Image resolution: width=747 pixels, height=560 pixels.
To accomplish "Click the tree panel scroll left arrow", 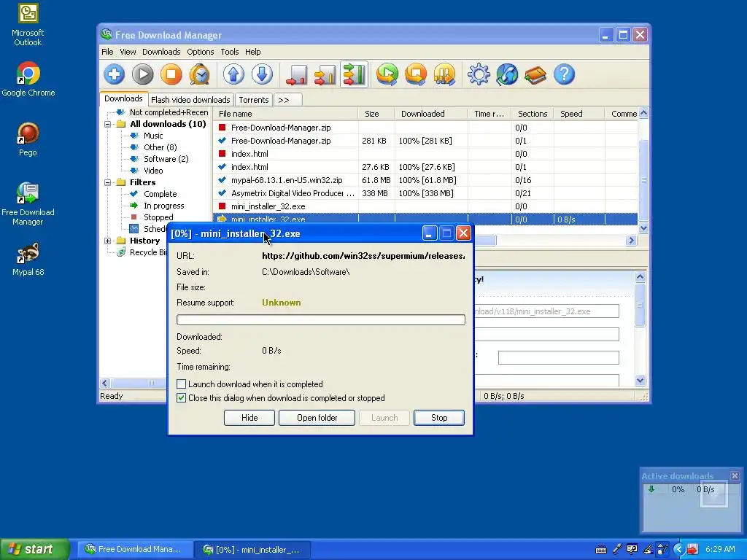I will coord(105,383).
